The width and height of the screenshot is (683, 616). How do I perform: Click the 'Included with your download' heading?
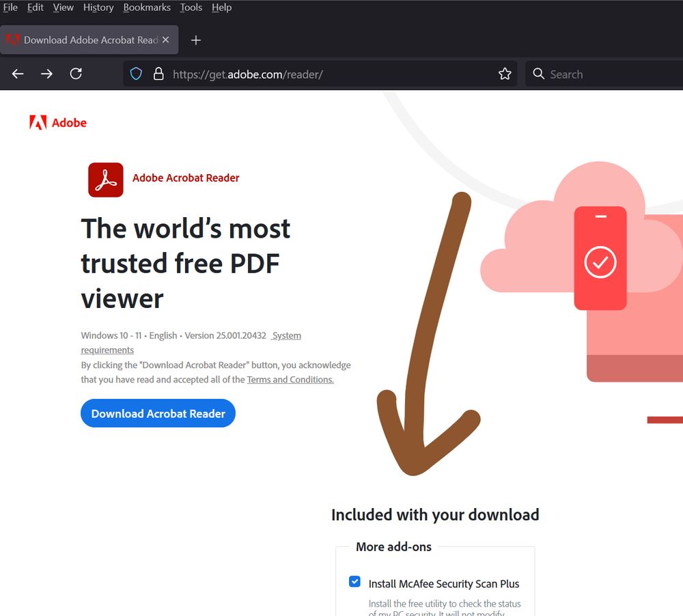435,515
